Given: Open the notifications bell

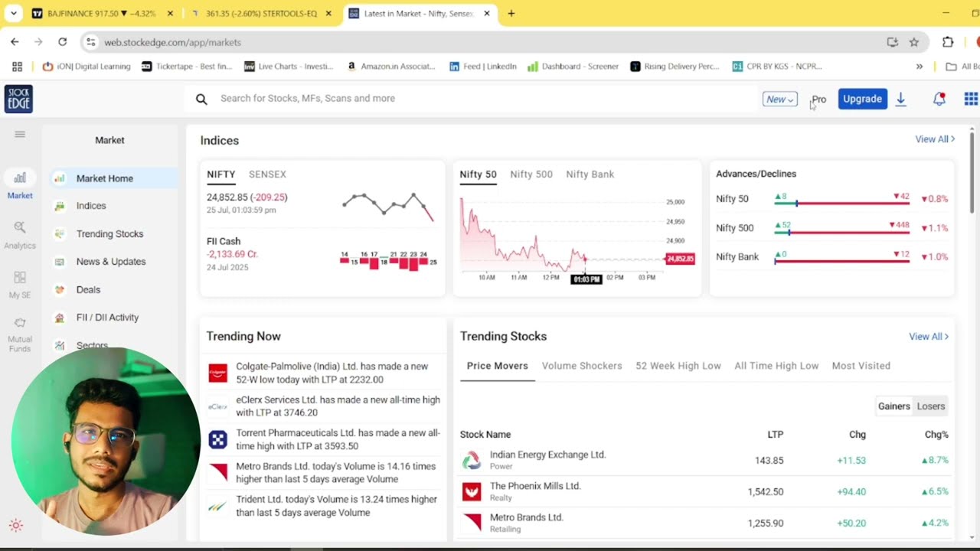Looking at the screenshot, I should pyautogui.click(x=939, y=99).
